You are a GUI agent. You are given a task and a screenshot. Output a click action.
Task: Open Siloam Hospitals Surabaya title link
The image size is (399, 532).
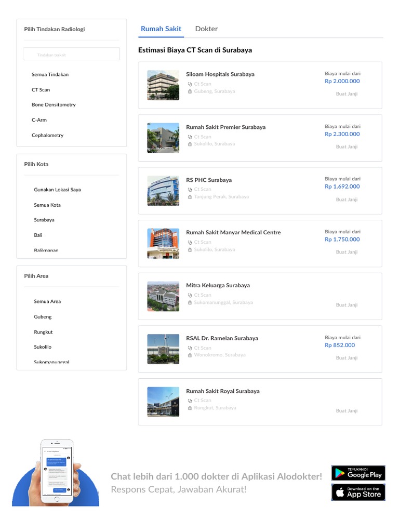220,74
